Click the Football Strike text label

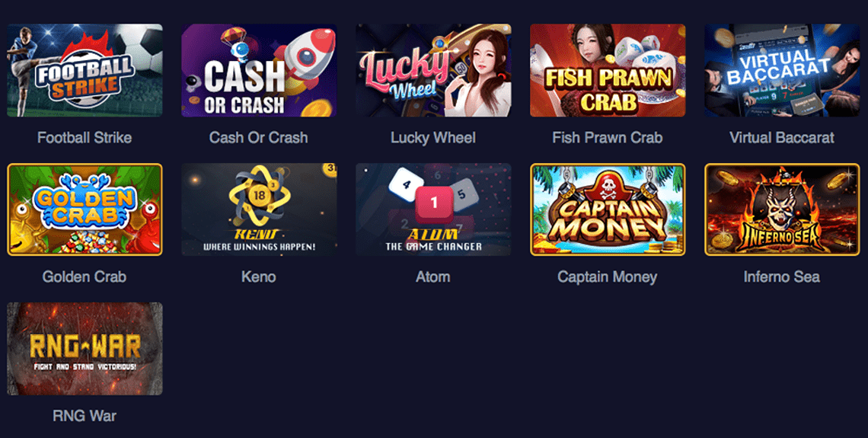click(x=85, y=137)
